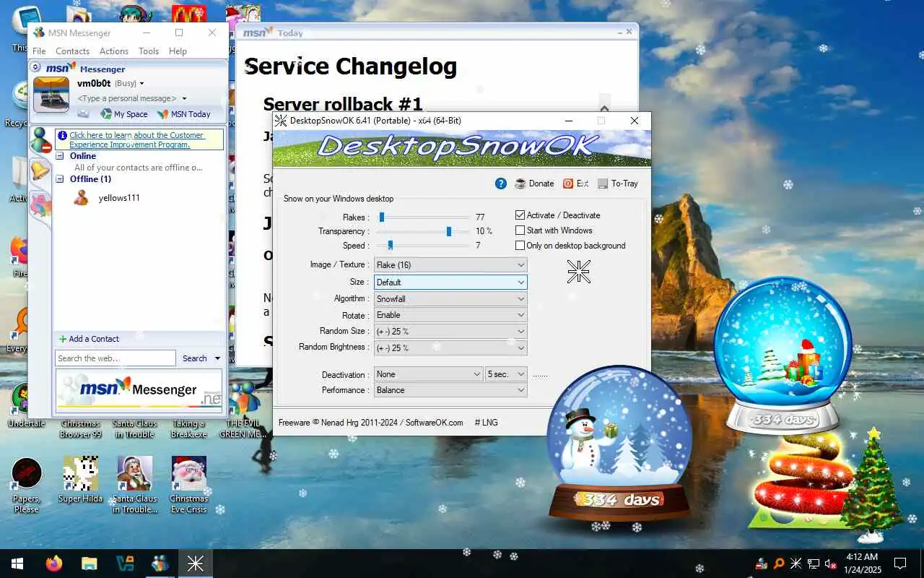Open the Random Size dropdown
Image resolution: width=924 pixels, height=578 pixels.
click(x=450, y=332)
